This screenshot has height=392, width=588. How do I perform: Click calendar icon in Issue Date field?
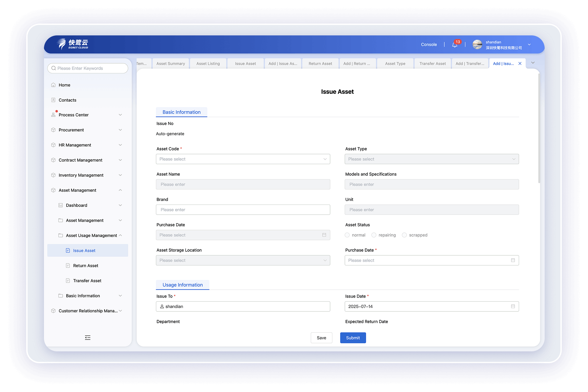click(x=513, y=306)
